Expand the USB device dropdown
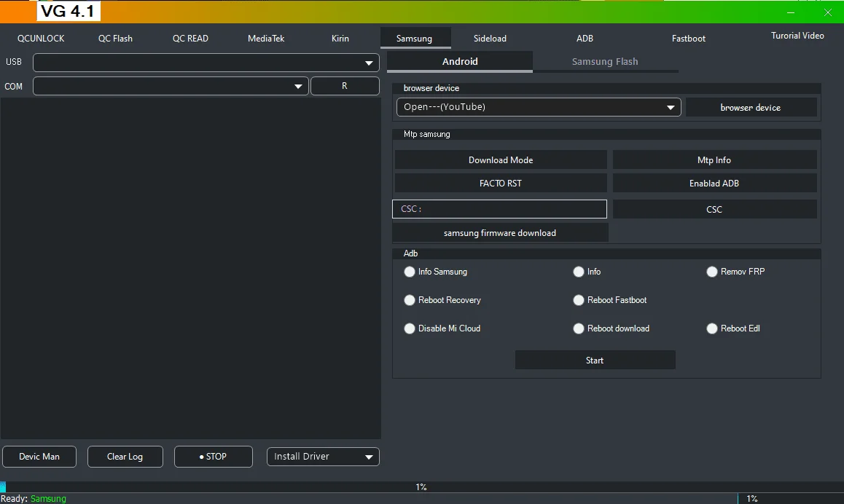The width and height of the screenshot is (844, 504). 206,63
